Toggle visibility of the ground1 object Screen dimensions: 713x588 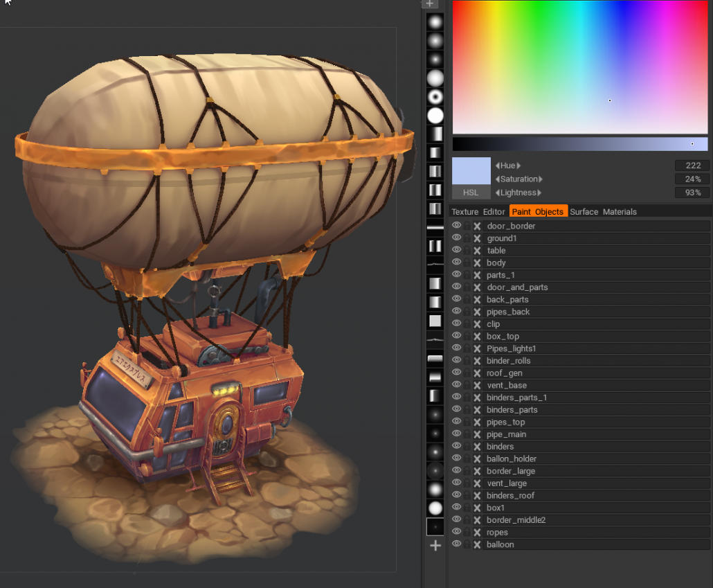tap(457, 238)
